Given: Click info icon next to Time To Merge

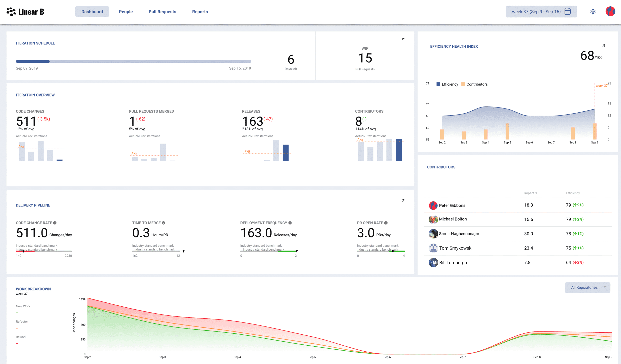Looking at the screenshot, I should (x=163, y=223).
